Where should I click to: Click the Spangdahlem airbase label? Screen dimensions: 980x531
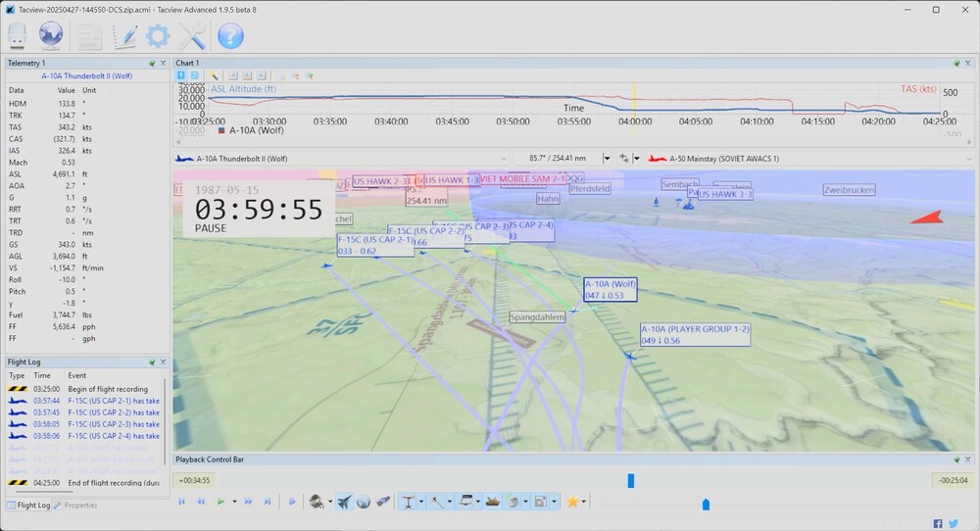click(537, 317)
